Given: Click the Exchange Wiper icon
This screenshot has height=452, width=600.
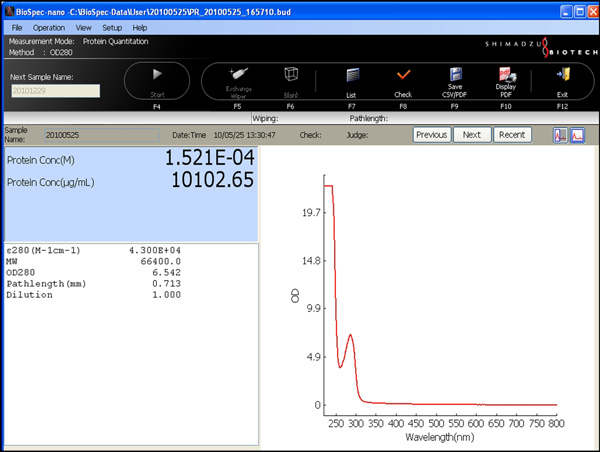Looking at the screenshot, I should [238, 74].
